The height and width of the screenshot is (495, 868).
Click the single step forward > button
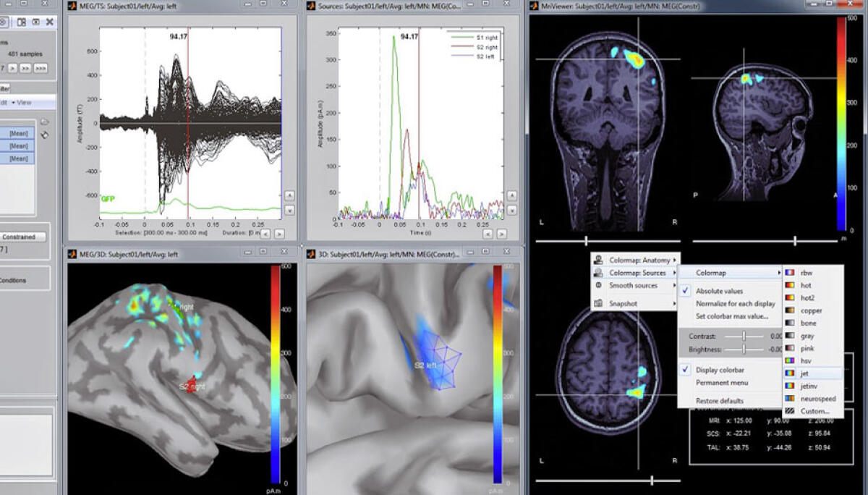[14, 68]
